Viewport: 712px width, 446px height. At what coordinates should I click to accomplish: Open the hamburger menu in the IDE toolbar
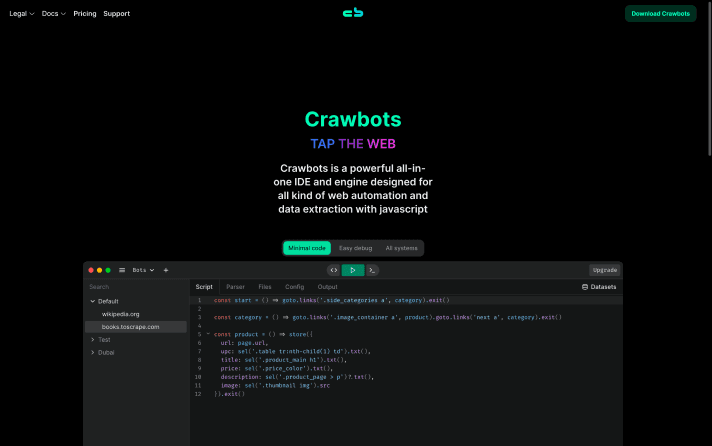pos(122,270)
